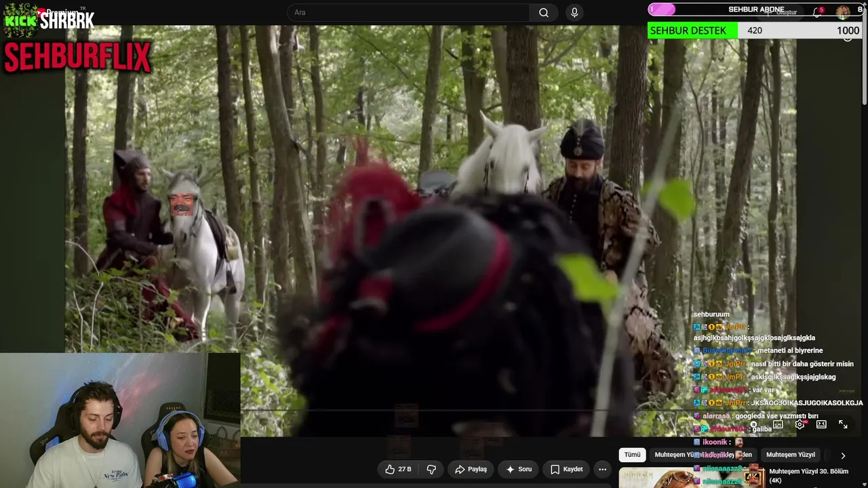Open notifications bell with 5 badge

pyautogui.click(x=817, y=12)
